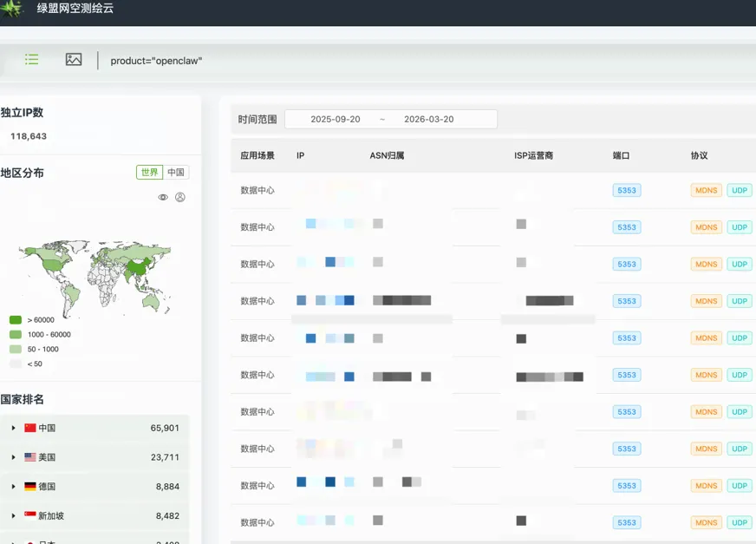
Task: Click the 8,482 count for 新加坡
Action: (x=168, y=516)
